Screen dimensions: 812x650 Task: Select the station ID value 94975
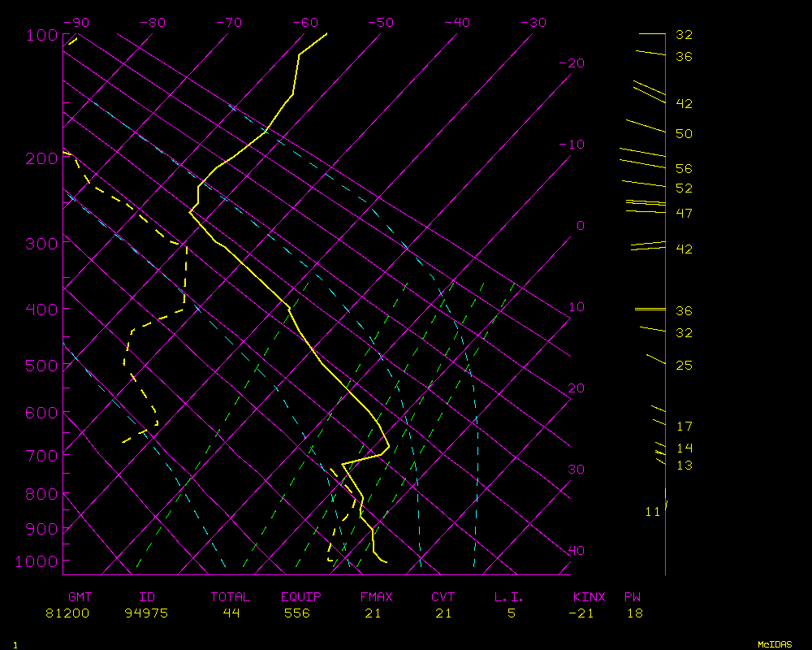click(x=146, y=613)
